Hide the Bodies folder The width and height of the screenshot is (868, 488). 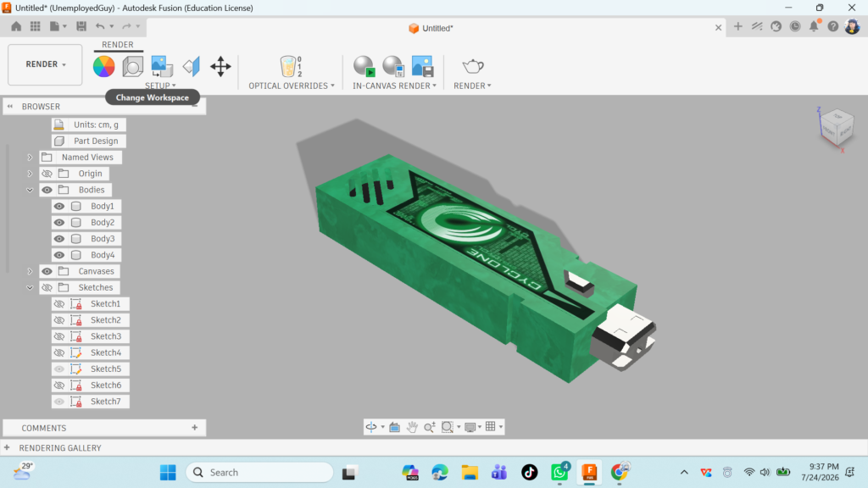point(47,190)
